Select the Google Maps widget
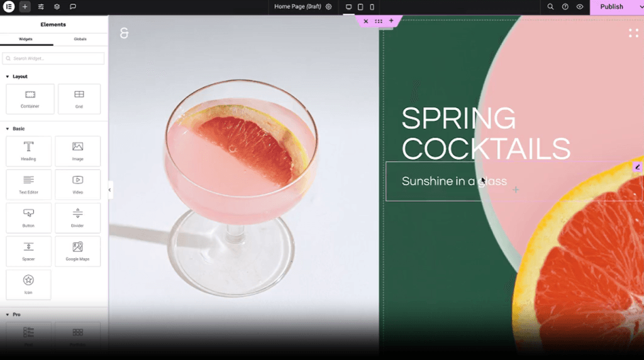 77,251
